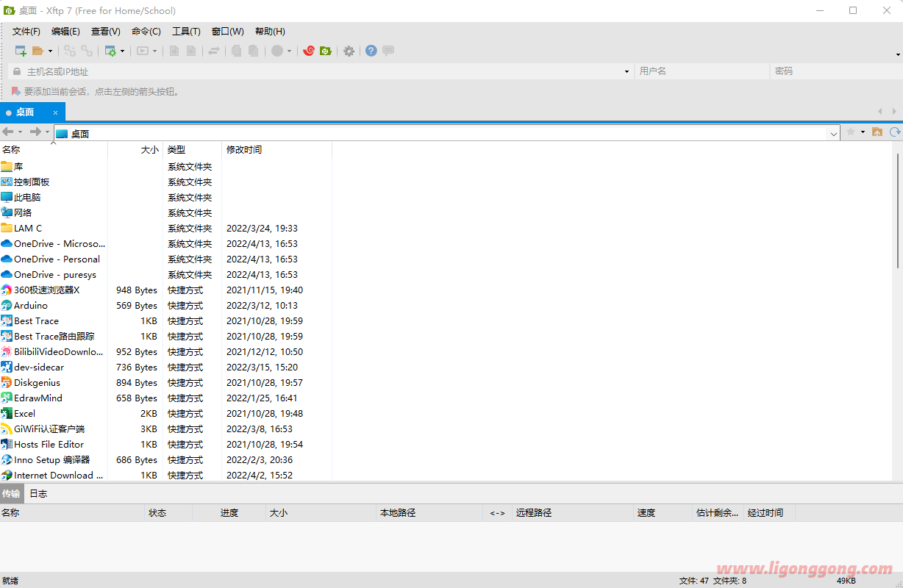903x588 pixels.
Task: Close the 桌面 session tab
Action: (x=55, y=112)
